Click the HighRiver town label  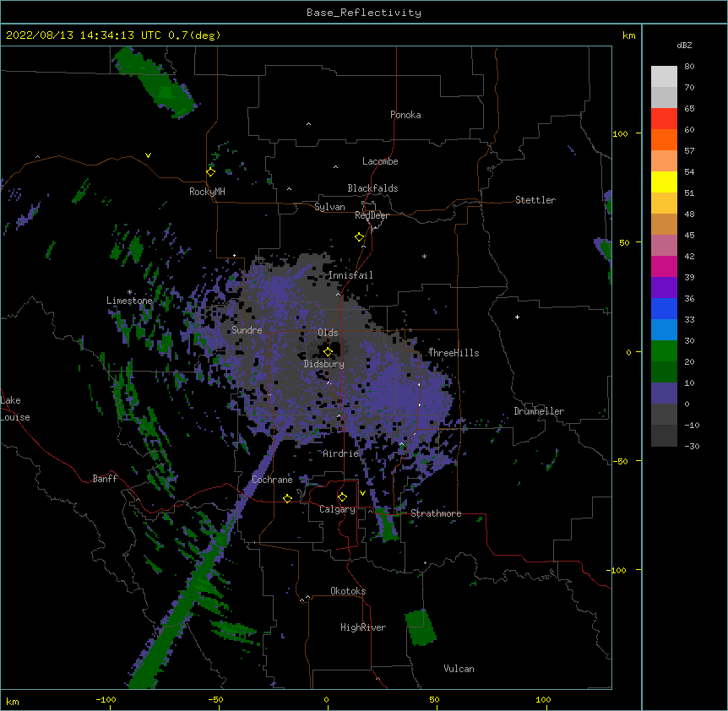point(363,627)
